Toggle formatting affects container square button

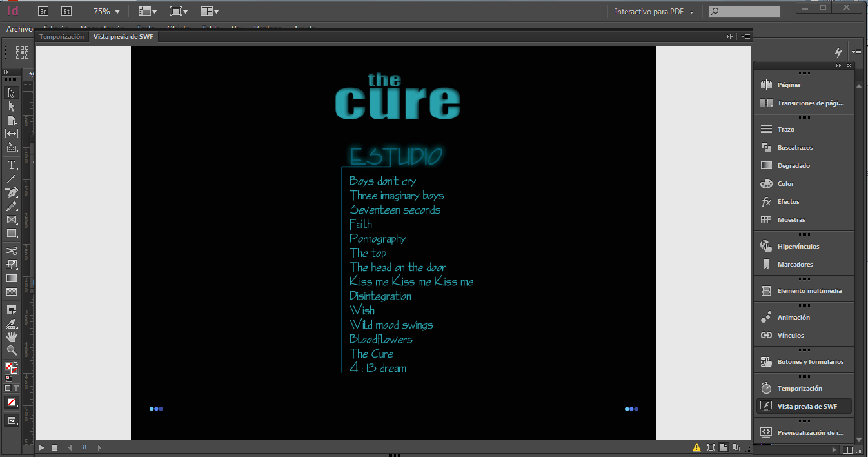coord(8,388)
